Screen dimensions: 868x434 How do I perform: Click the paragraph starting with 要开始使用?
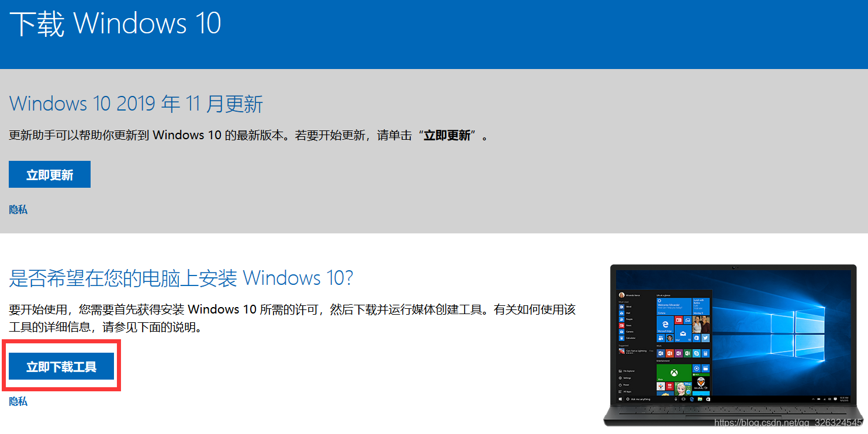click(x=292, y=318)
